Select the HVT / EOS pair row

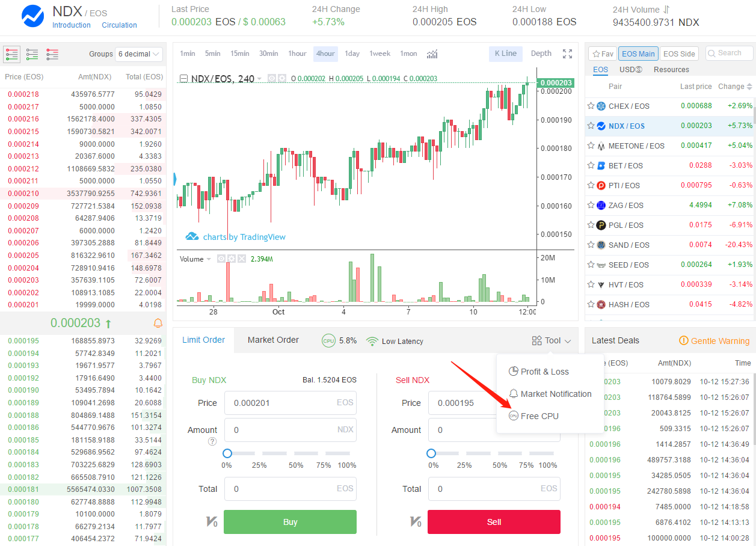point(670,284)
